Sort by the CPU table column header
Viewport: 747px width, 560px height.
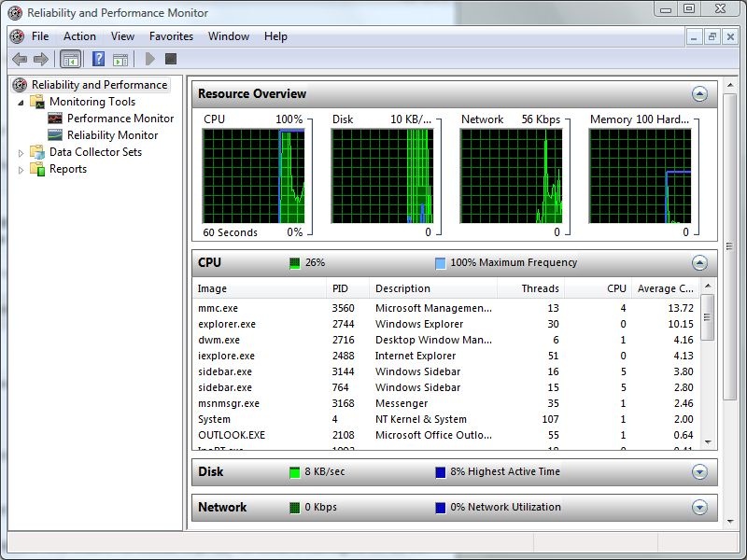(x=598, y=288)
